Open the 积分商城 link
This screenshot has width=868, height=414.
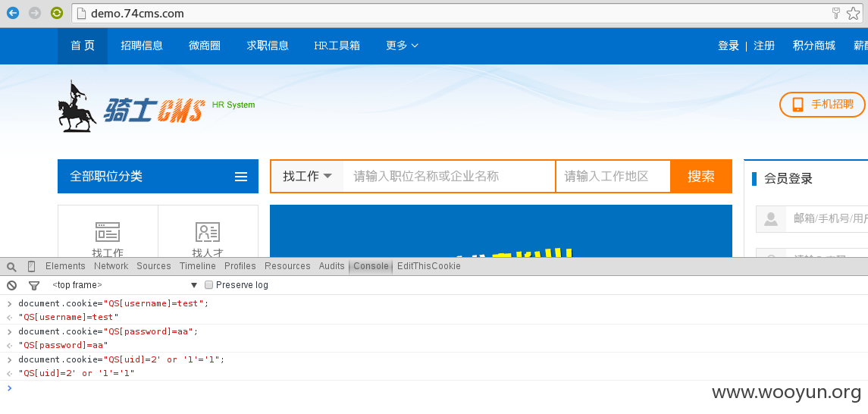point(813,46)
